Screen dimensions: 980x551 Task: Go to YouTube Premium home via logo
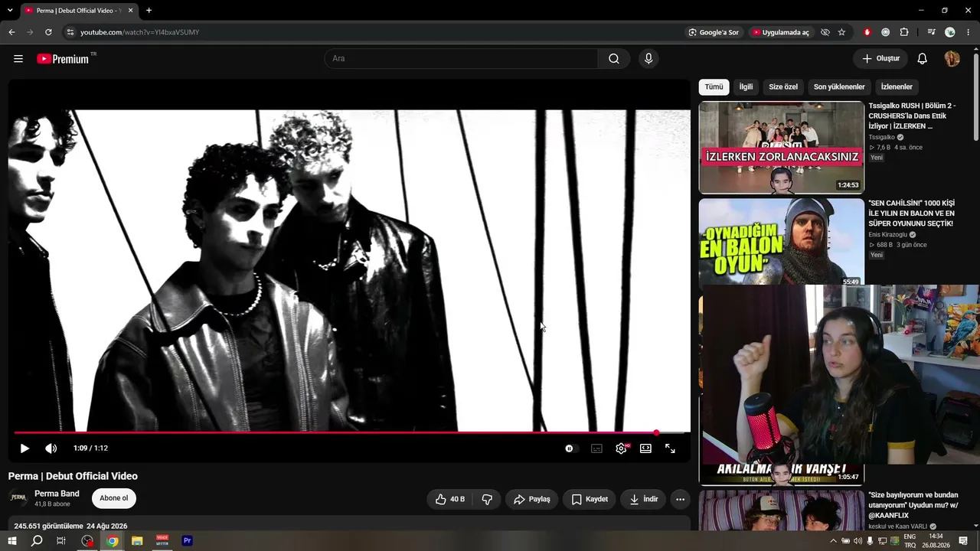pos(63,59)
